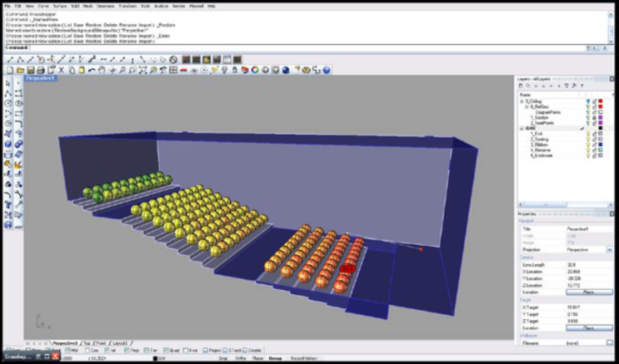619x364 pixels.
Task: Click the Print icon
Action: click(x=40, y=70)
